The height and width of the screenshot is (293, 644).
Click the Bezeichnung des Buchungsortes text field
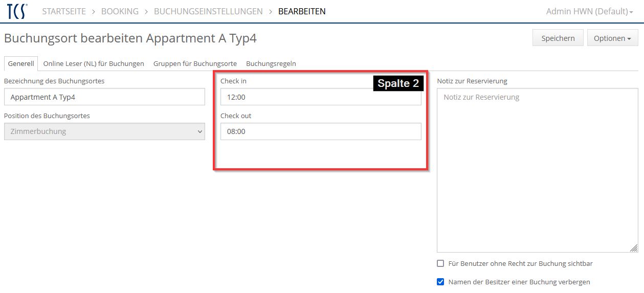104,97
